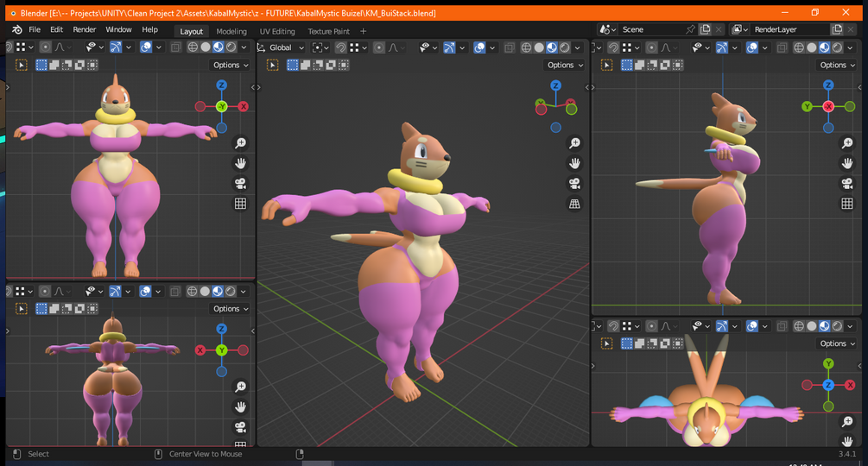
Task: Switch to the Texture Paint workspace tab
Action: (x=329, y=32)
